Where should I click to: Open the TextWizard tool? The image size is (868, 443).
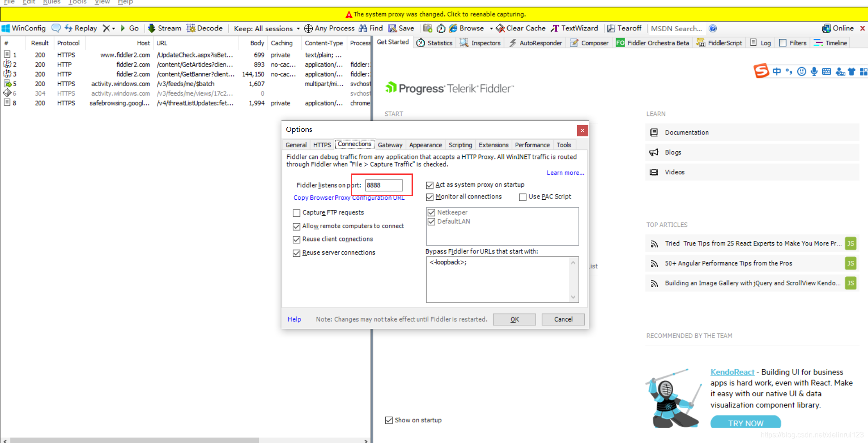574,28
